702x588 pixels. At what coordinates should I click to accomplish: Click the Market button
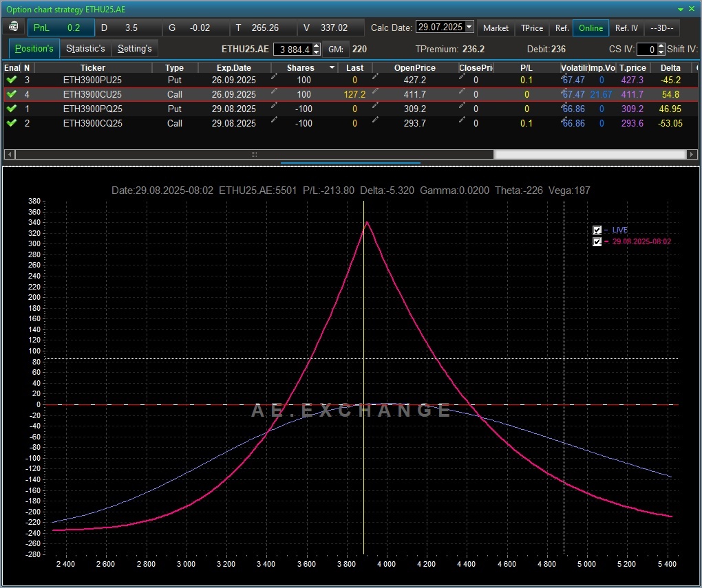(x=496, y=28)
